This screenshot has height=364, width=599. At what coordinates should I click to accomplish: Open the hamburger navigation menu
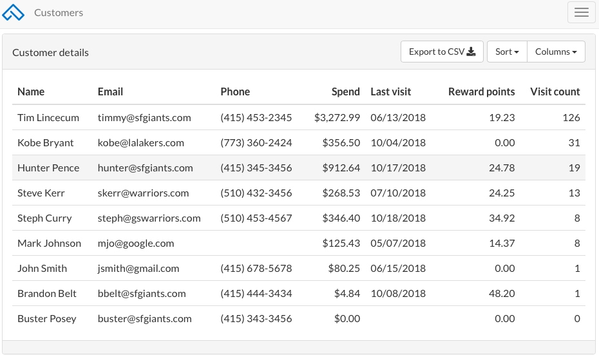581,13
